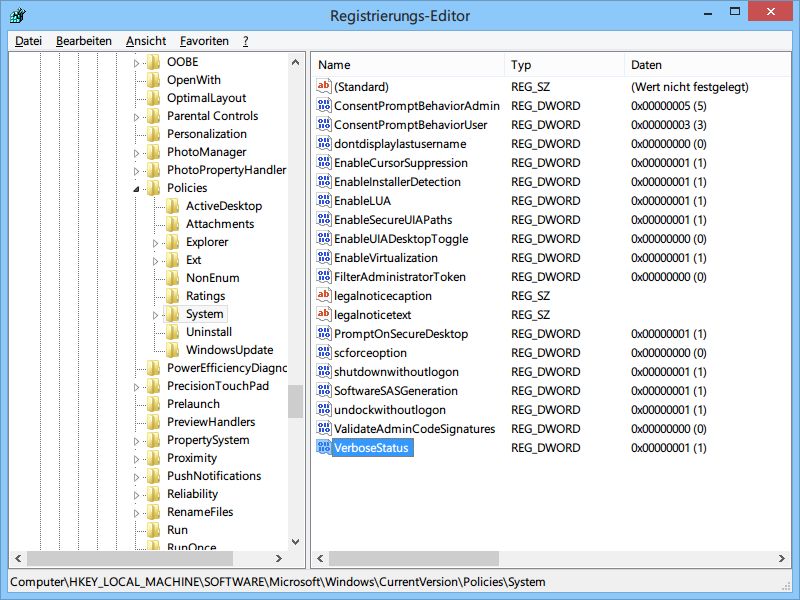Open the ? help menu

[x=245, y=41]
